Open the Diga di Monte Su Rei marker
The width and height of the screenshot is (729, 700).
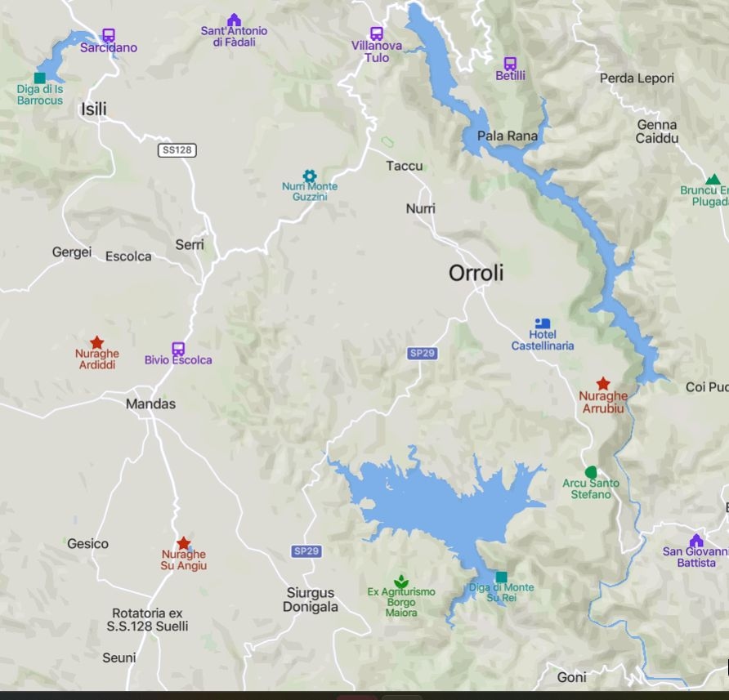click(x=501, y=577)
